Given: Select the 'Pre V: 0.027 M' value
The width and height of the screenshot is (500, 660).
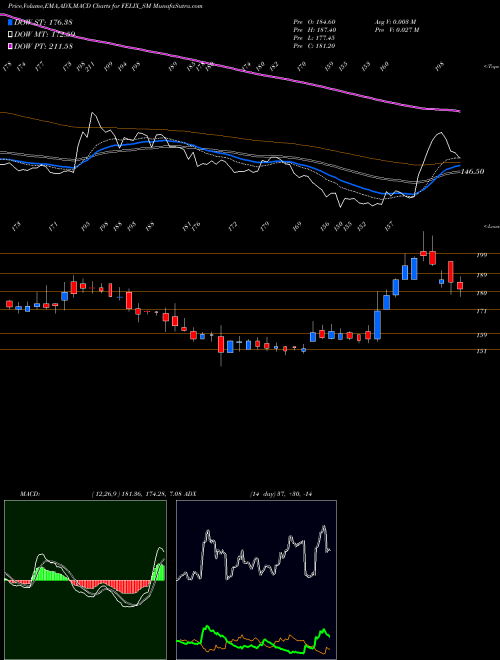Looking at the screenshot, I should [396, 30].
